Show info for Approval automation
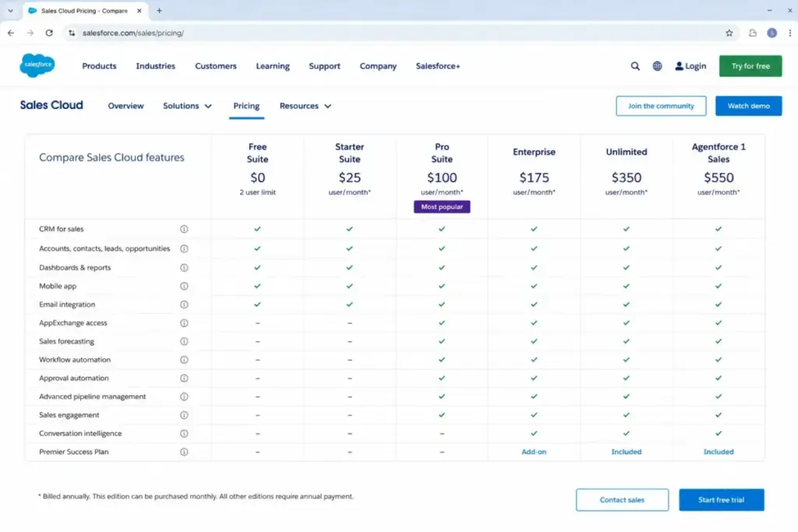798x532 pixels. pyautogui.click(x=184, y=378)
